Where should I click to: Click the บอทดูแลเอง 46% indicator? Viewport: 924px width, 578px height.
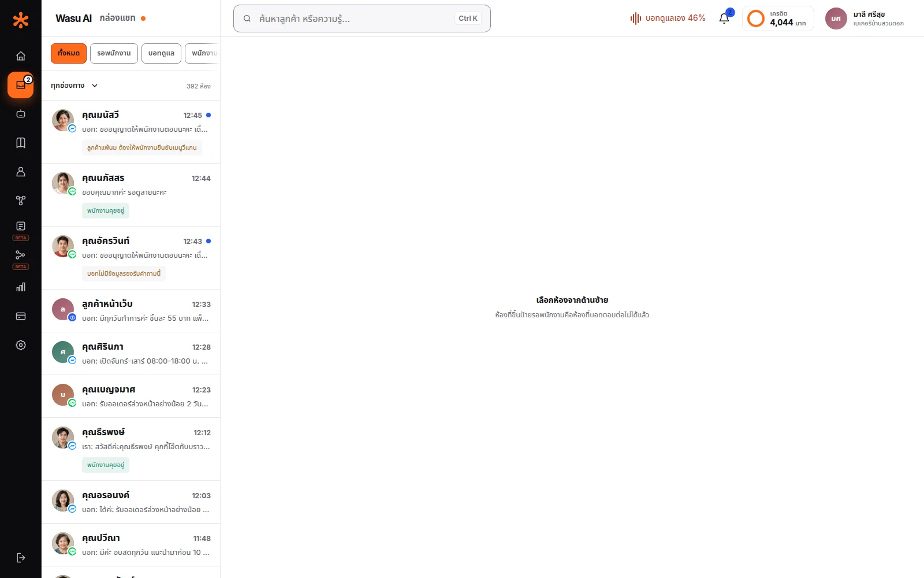click(x=668, y=18)
